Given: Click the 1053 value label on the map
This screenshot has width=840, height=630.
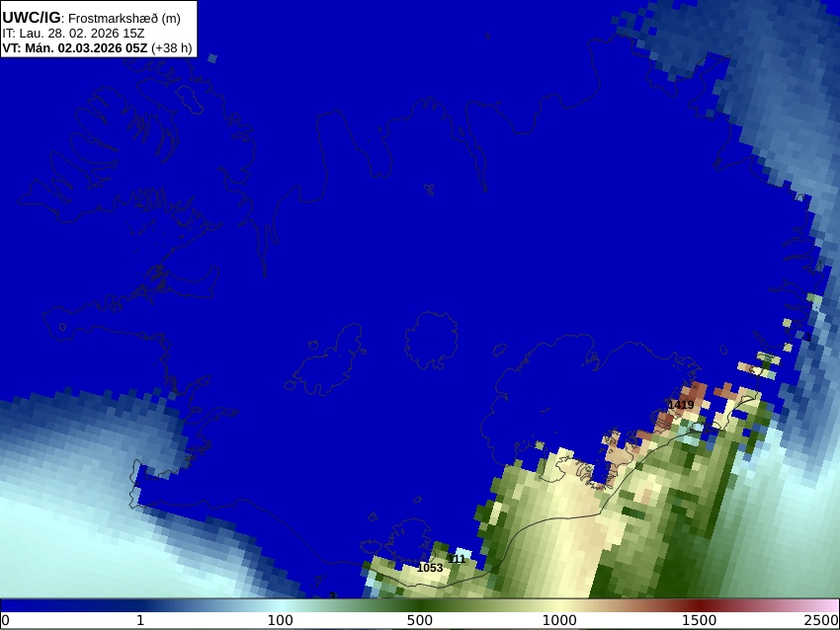Looking at the screenshot, I should coord(430,568).
